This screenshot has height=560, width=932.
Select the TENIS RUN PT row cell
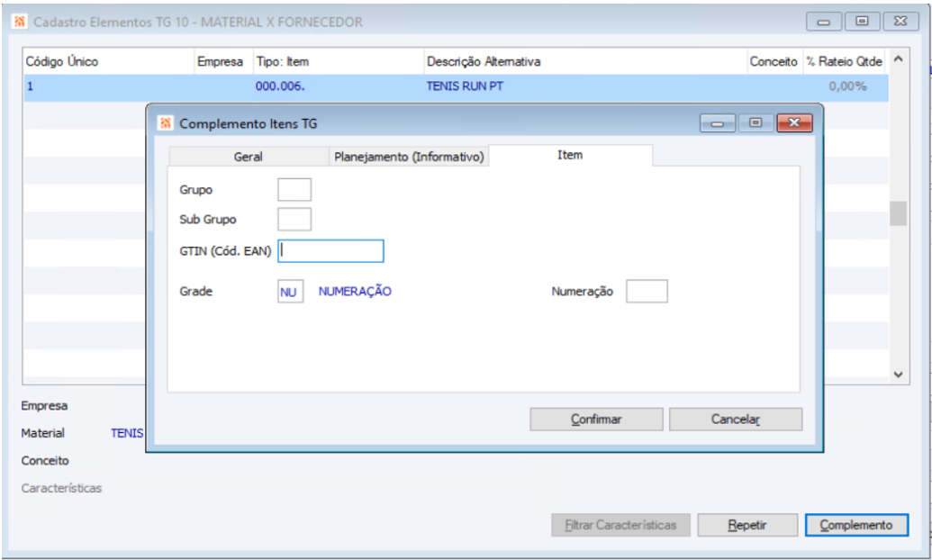pyautogui.click(x=465, y=86)
